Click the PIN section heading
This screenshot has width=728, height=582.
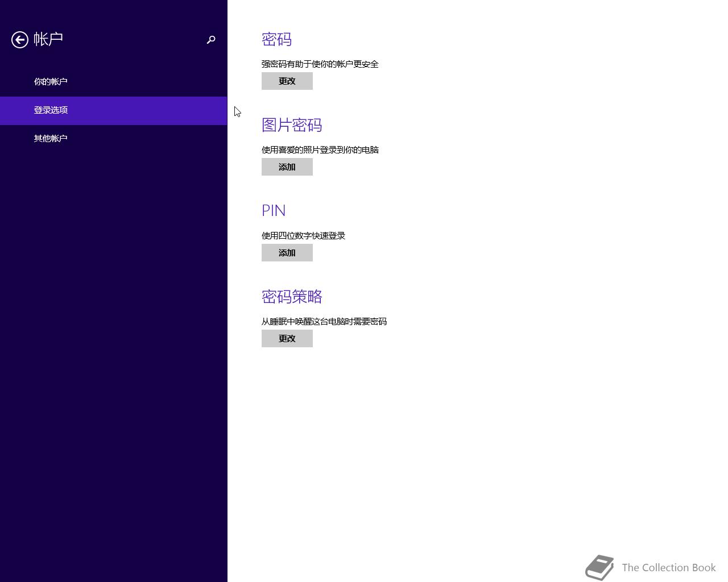pos(274,211)
